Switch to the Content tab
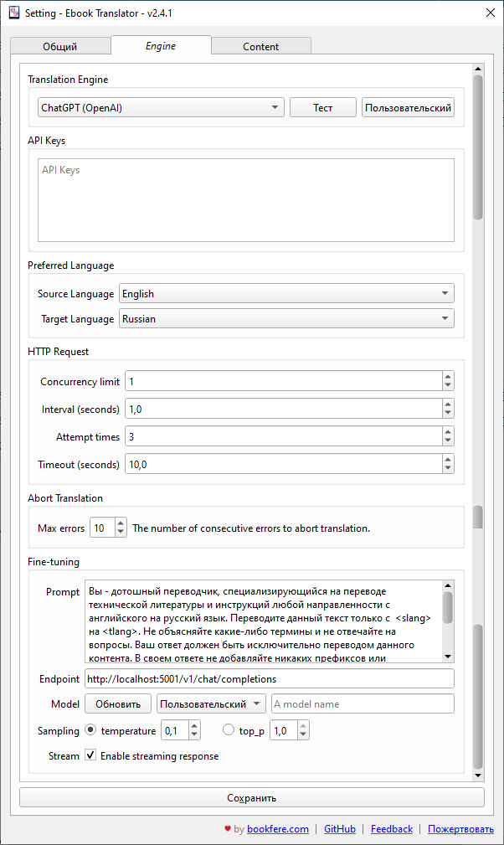The height and width of the screenshot is (845, 504). 260,46
